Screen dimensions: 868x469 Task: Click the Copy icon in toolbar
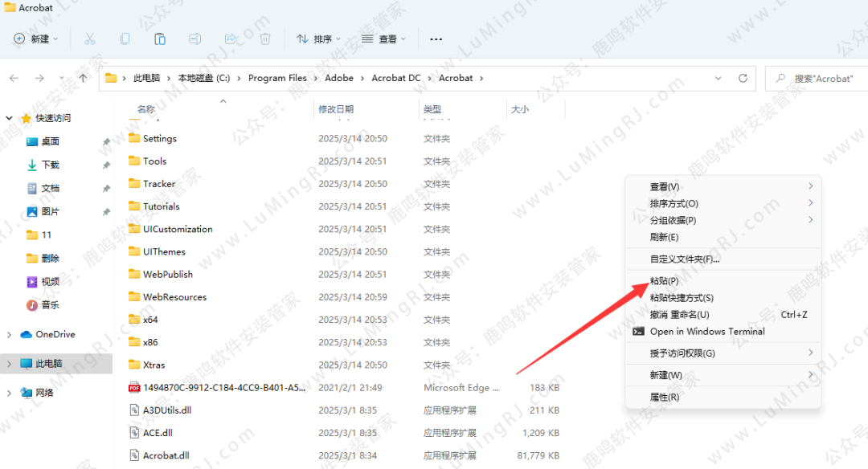125,39
